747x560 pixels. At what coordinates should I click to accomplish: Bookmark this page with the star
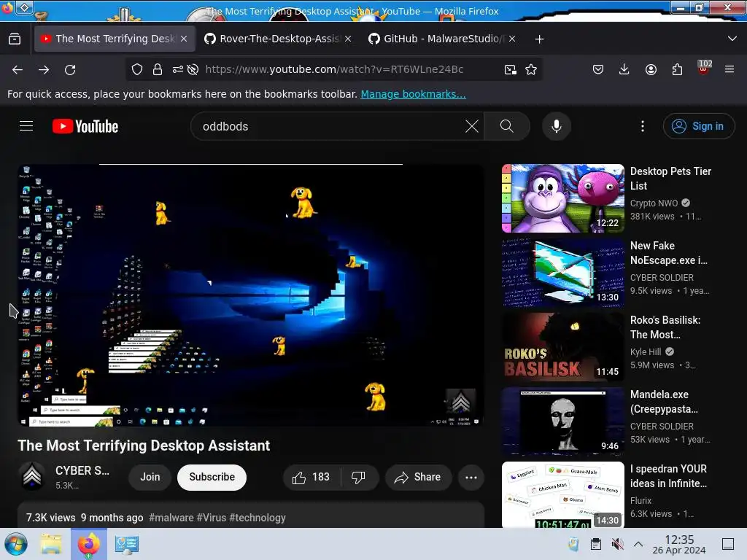[531, 69]
